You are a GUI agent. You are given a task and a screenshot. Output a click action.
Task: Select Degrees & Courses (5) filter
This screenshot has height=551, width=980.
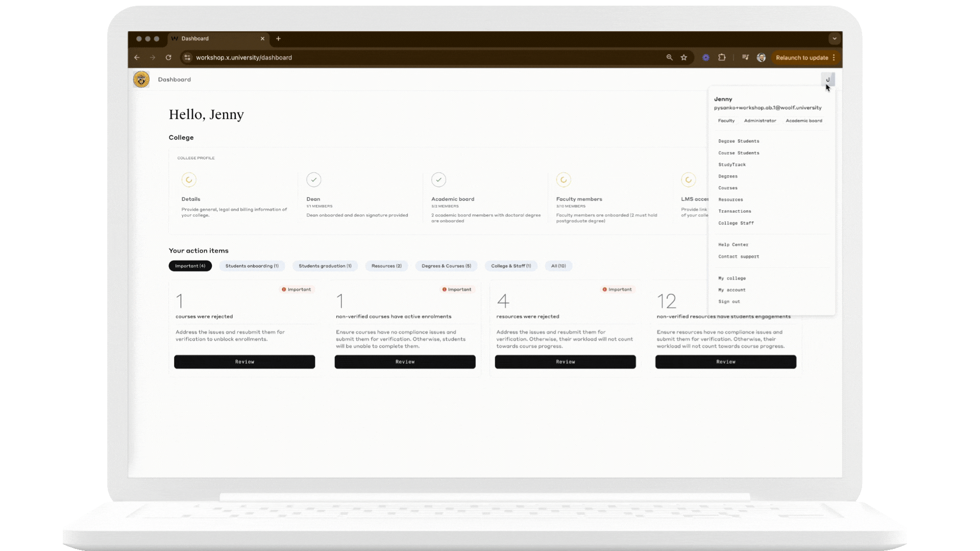pyautogui.click(x=446, y=266)
